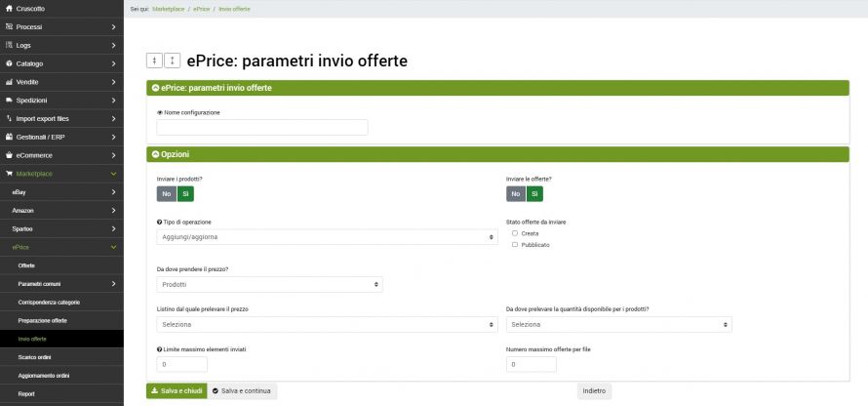
Task: Click the Indietro button
Action: 594,391
